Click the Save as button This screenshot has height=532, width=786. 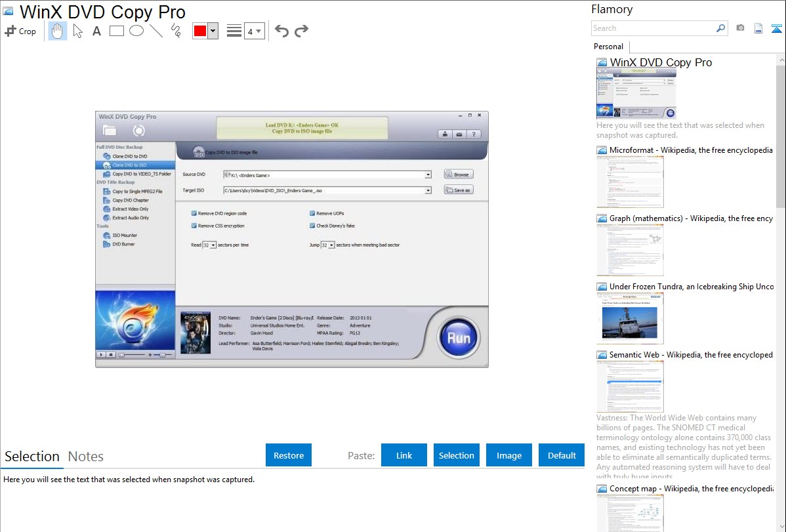pyautogui.click(x=458, y=190)
